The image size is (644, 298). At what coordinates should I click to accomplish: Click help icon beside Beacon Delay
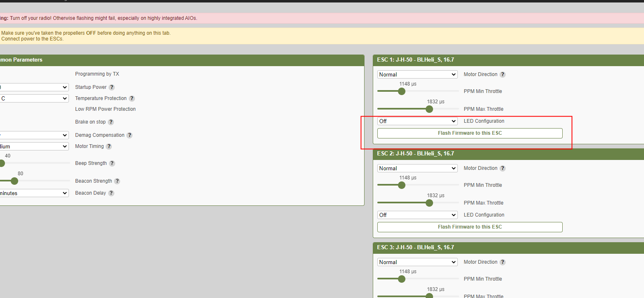tap(111, 193)
